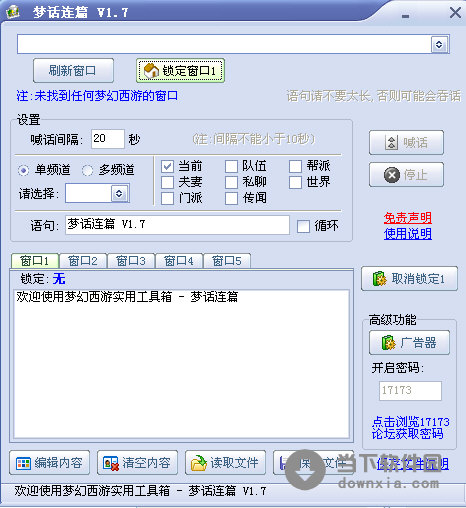
Task: Uncheck the 当前 channel checkbox
Action: click(167, 166)
